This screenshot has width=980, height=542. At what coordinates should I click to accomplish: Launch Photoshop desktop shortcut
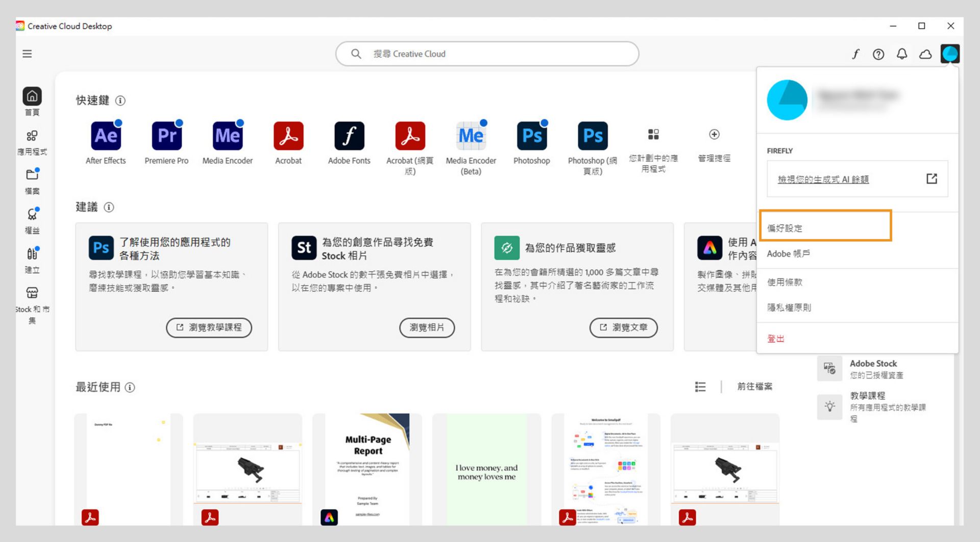click(532, 143)
